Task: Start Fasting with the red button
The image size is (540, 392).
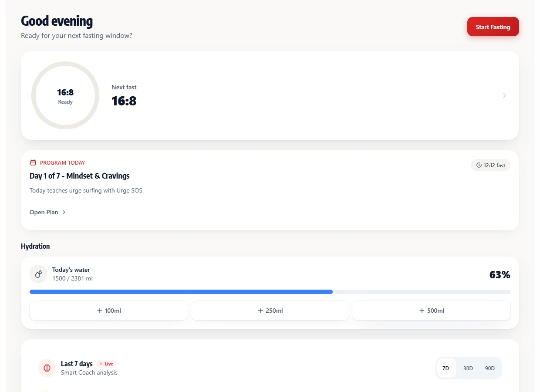Action: [x=493, y=27]
